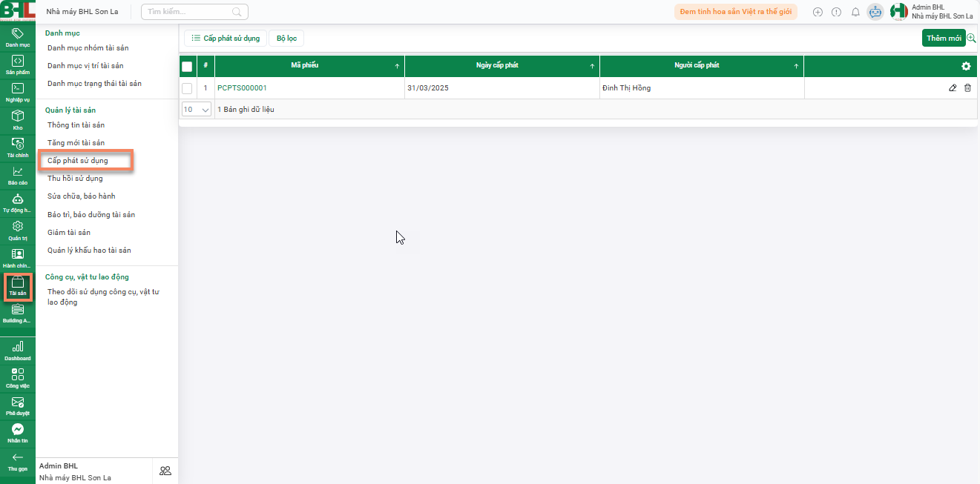Delete record PCPTS000001 with trash icon

click(x=967, y=88)
